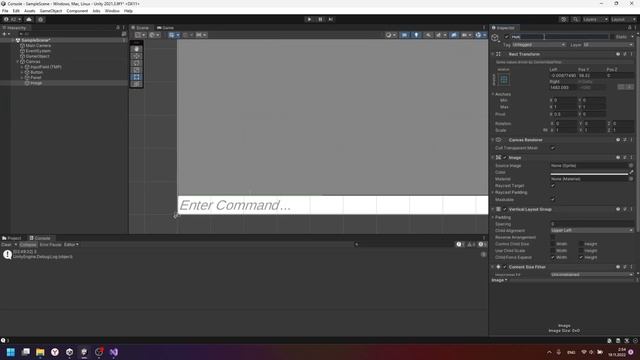
Task: Toggle Child Force Expand Height checkbox
Action: pos(581,258)
